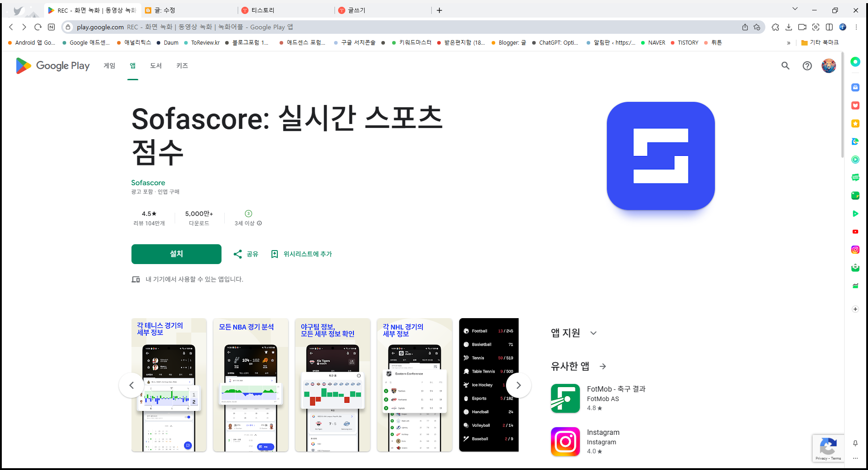Image resolution: width=868 pixels, height=470 pixels.
Task: Open the 유사한 앱 arrow
Action: tap(603, 366)
